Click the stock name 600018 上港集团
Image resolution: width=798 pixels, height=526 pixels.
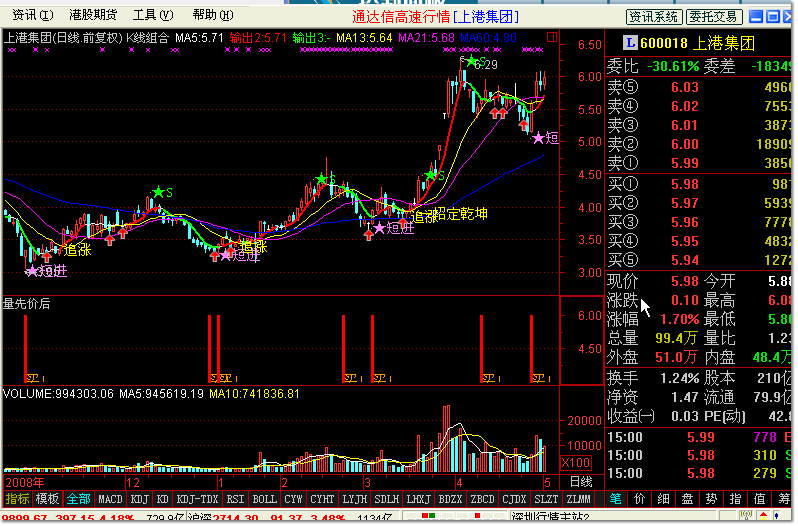pos(697,43)
